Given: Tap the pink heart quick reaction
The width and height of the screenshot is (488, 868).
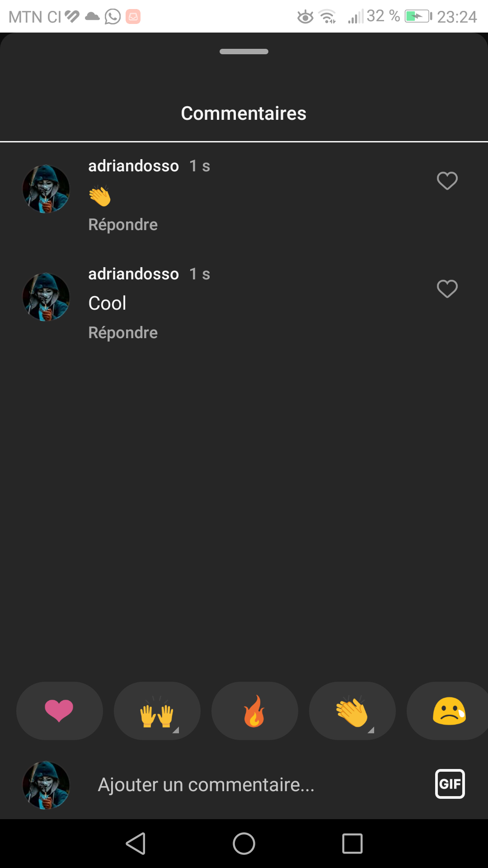Looking at the screenshot, I should (x=59, y=711).
